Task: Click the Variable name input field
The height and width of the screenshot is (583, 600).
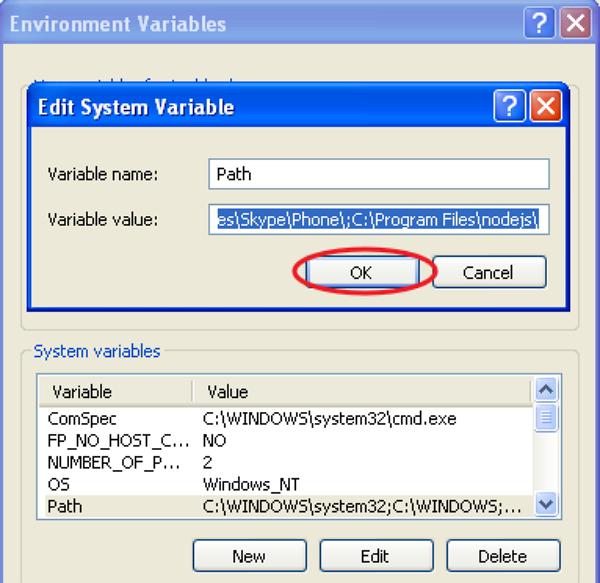Action: coord(379,174)
